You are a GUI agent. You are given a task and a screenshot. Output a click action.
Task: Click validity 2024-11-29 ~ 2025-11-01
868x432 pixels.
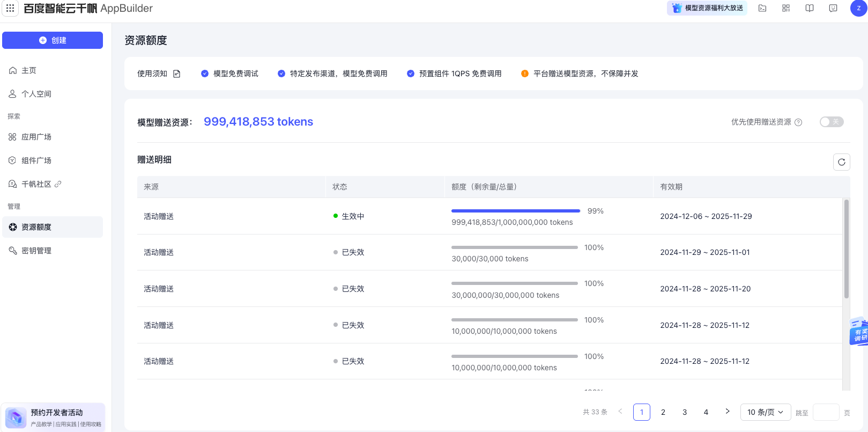click(705, 252)
